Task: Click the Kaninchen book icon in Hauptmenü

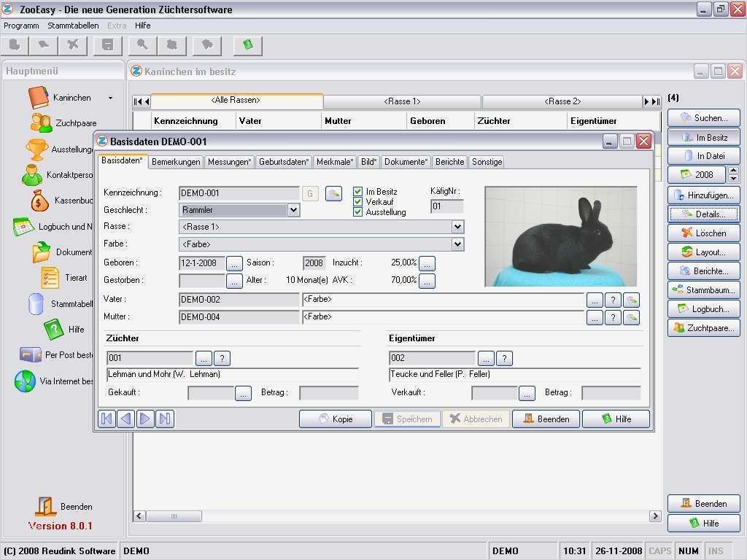Action: pyautogui.click(x=39, y=98)
